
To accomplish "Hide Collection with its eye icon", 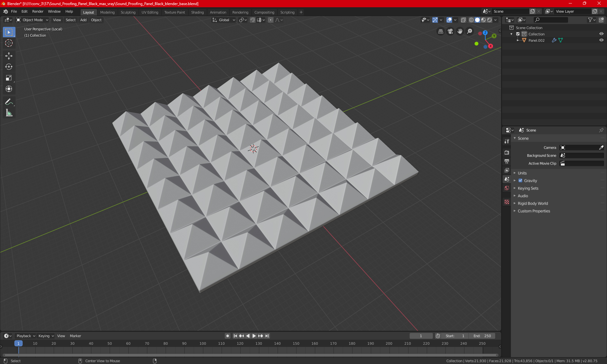I will tap(601, 34).
